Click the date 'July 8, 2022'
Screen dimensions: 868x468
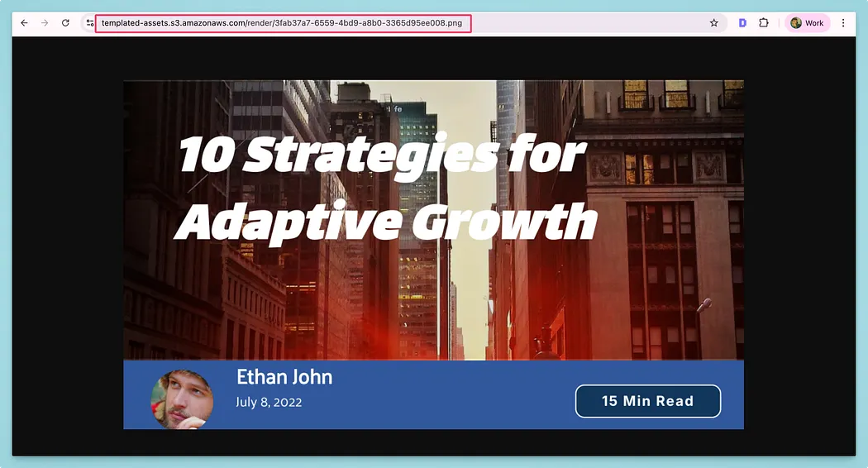(x=269, y=402)
